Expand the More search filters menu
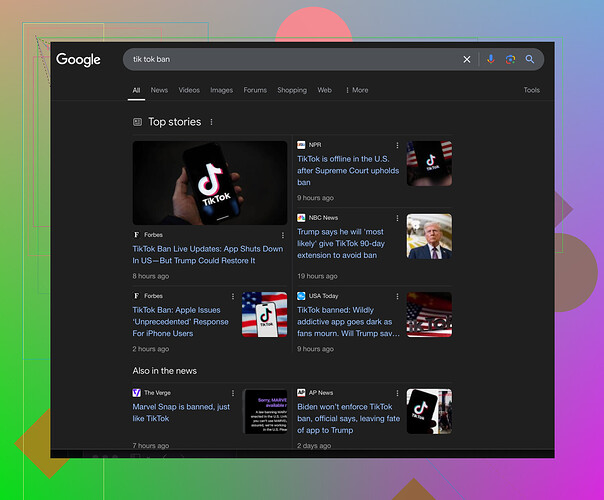 coord(357,90)
